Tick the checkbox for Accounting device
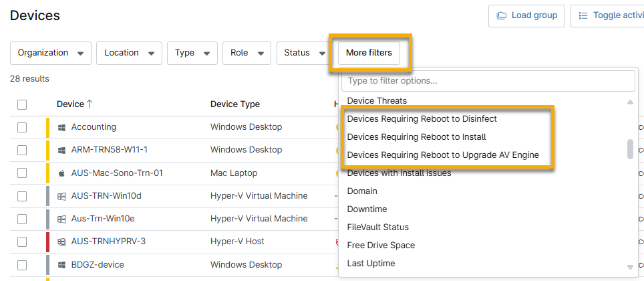The width and height of the screenshot is (644, 281). point(22,127)
